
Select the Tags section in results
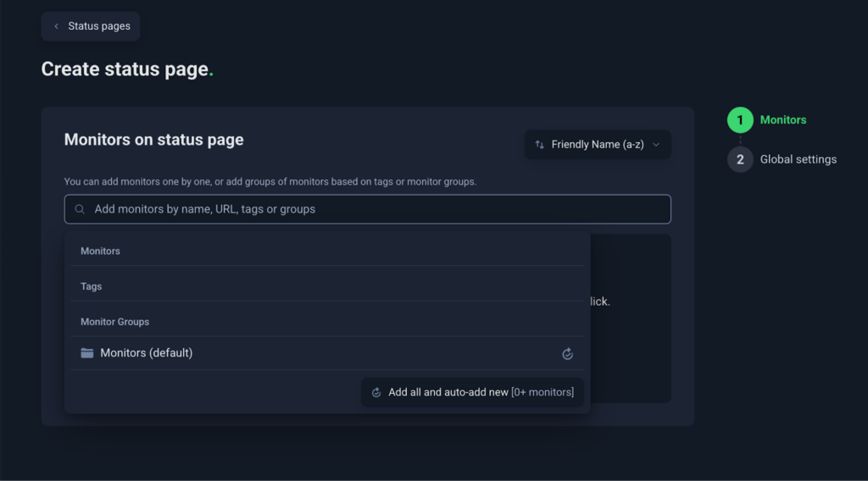click(x=91, y=286)
